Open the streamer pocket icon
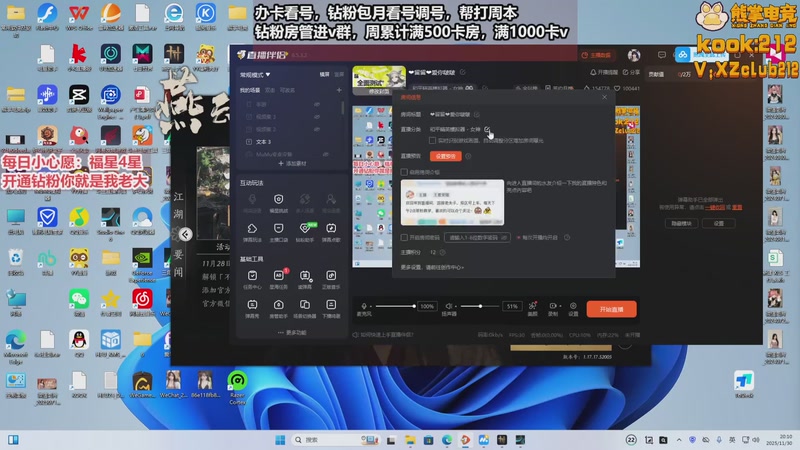The height and width of the screenshot is (450, 800). 278,232
